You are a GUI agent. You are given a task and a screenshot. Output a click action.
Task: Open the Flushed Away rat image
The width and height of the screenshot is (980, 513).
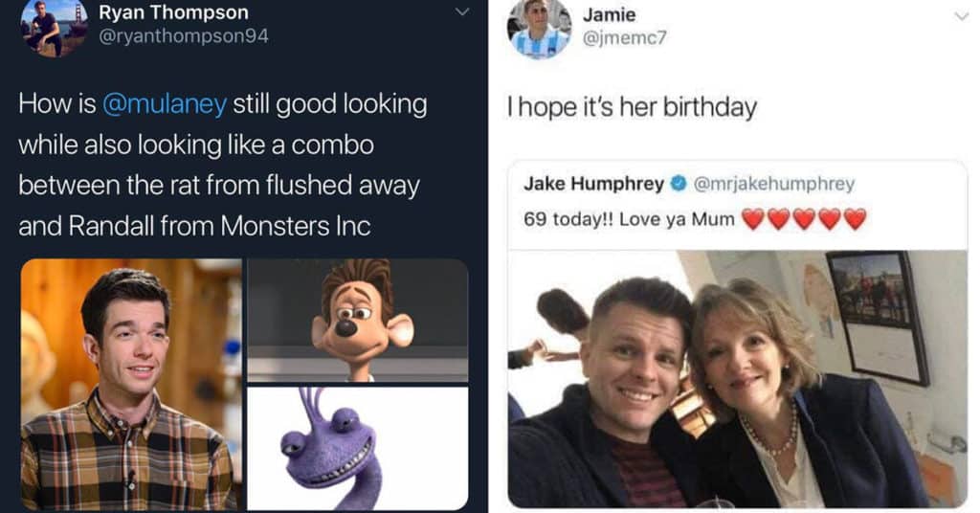[358, 320]
